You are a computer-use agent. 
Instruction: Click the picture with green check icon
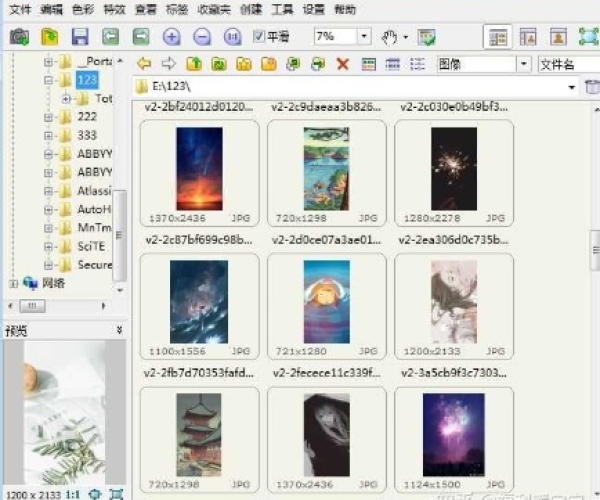coord(426,37)
